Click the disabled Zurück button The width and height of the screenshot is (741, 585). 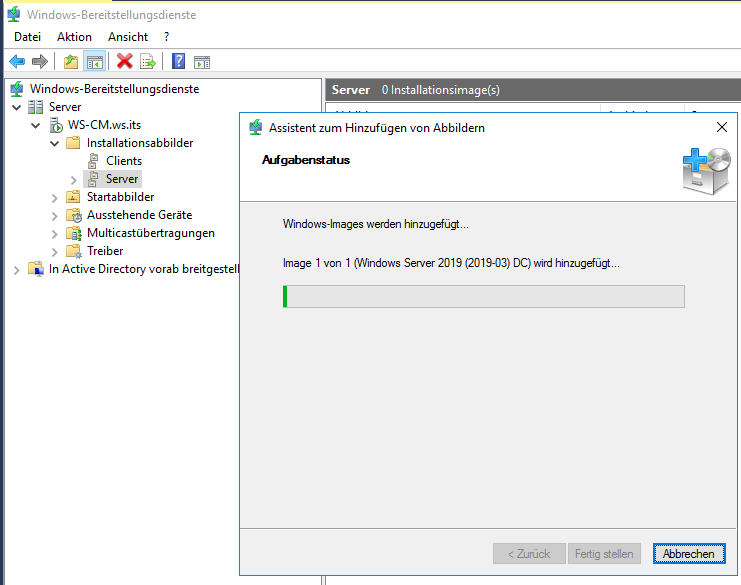tap(529, 553)
